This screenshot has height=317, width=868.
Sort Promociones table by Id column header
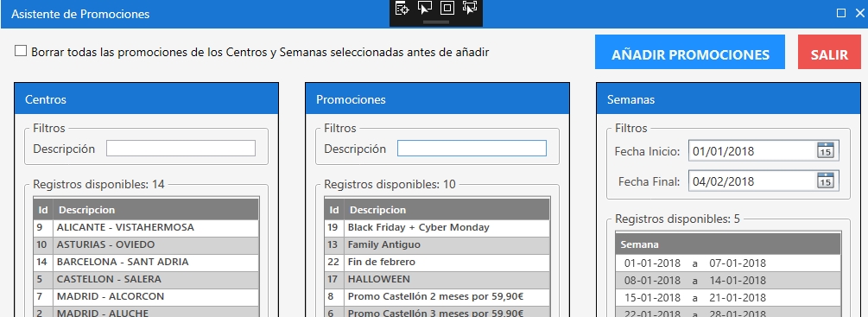(x=334, y=210)
